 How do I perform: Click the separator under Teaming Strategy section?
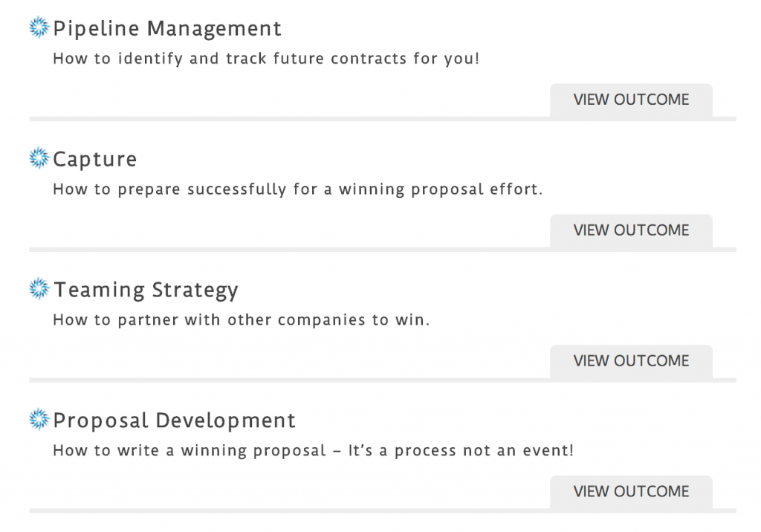coord(383,380)
